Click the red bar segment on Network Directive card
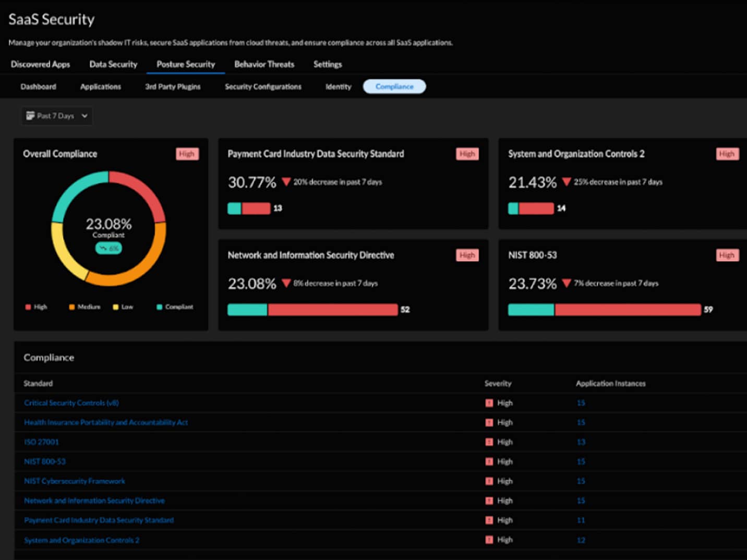This screenshot has height=560, width=747. click(332, 310)
